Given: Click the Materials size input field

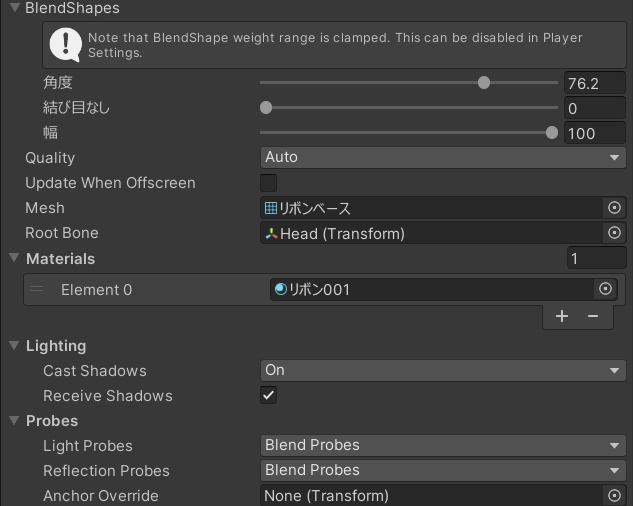Looking at the screenshot, I should 596,258.
